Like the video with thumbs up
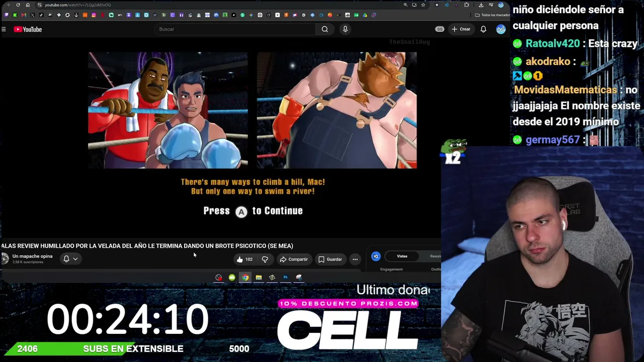The height and width of the screenshot is (362, 644). click(245, 259)
